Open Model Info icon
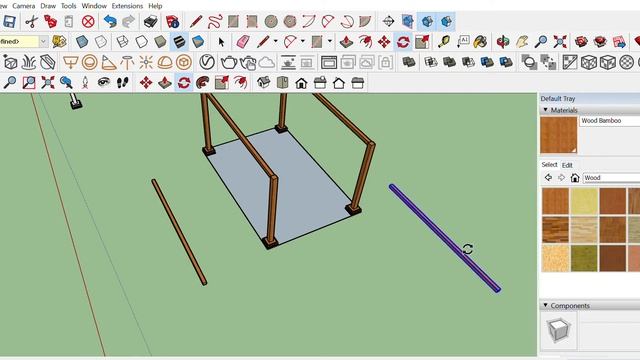640x360 pixels. point(172,21)
